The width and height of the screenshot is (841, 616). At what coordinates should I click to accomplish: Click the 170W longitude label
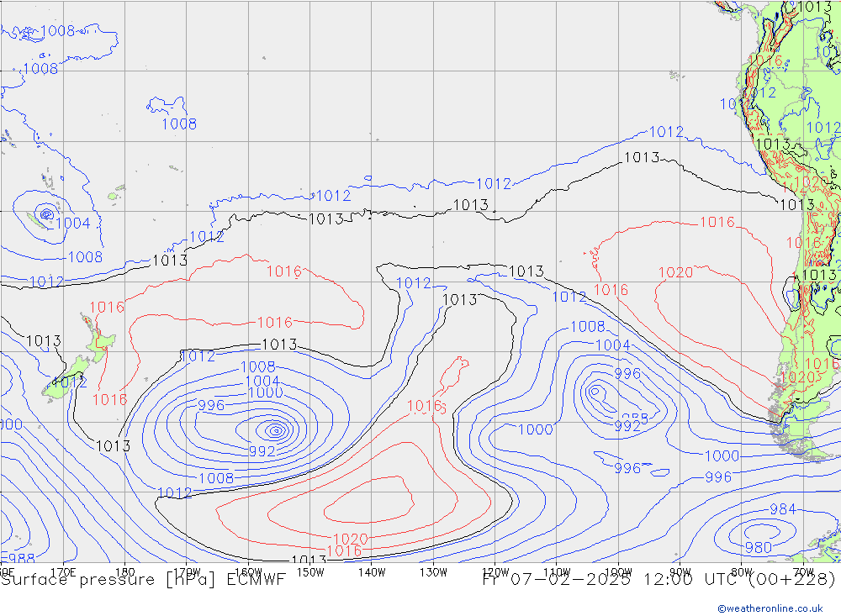point(187,571)
